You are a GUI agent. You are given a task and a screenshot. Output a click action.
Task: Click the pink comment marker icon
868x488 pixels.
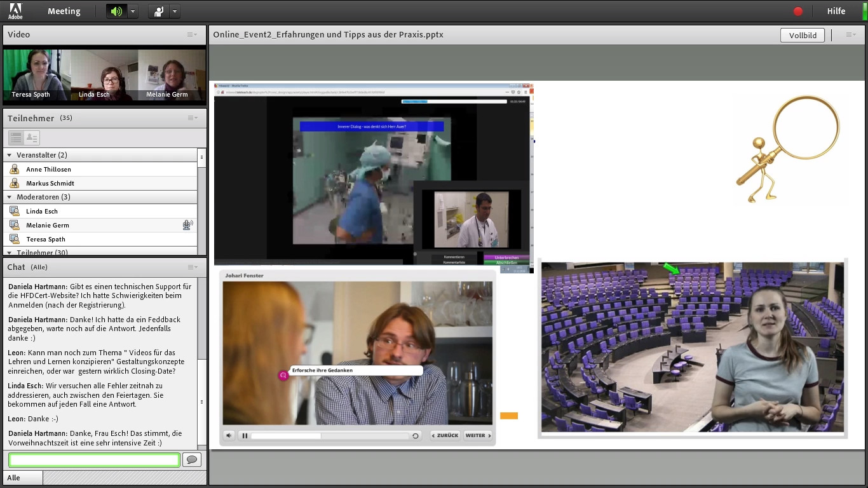tap(283, 376)
